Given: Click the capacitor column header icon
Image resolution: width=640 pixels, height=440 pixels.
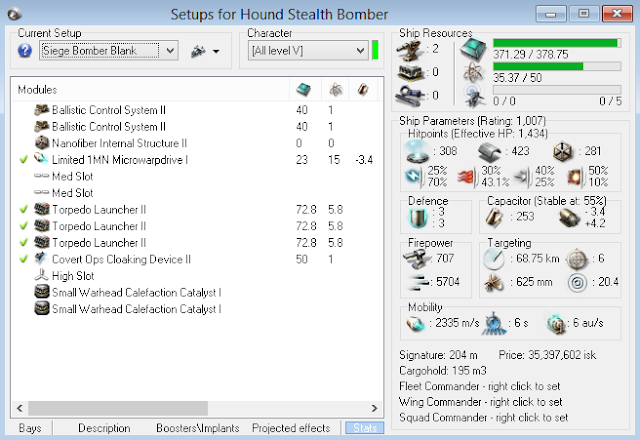Looking at the screenshot, I should pos(363,89).
